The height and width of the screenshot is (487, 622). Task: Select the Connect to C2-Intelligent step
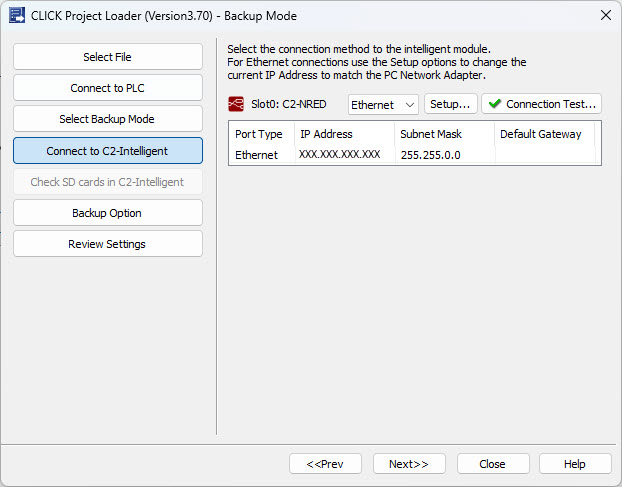[108, 151]
